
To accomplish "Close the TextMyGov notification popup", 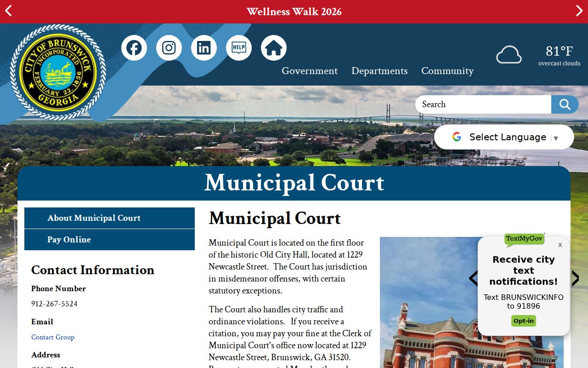I will (560, 245).
